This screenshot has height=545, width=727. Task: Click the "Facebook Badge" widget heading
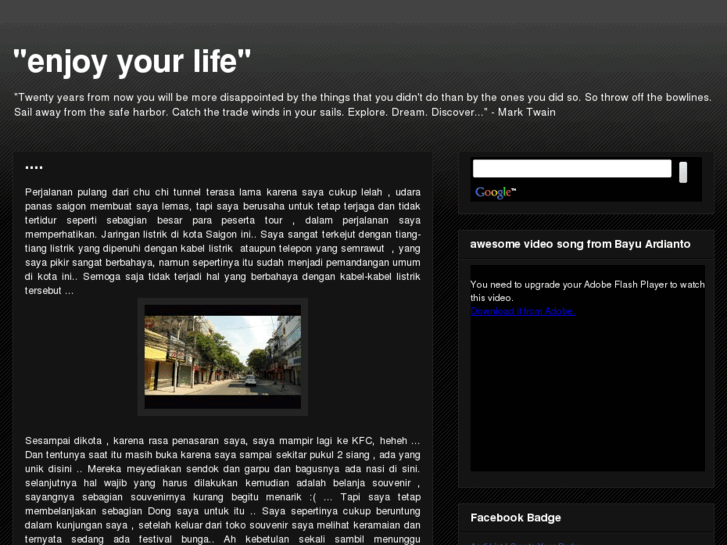pos(516,518)
